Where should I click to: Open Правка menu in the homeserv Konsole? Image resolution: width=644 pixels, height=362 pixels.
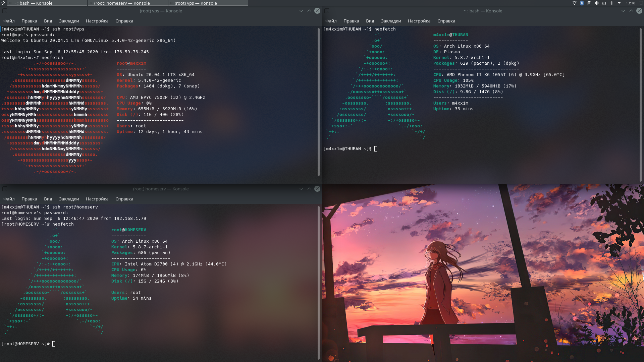(x=29, y=199)
